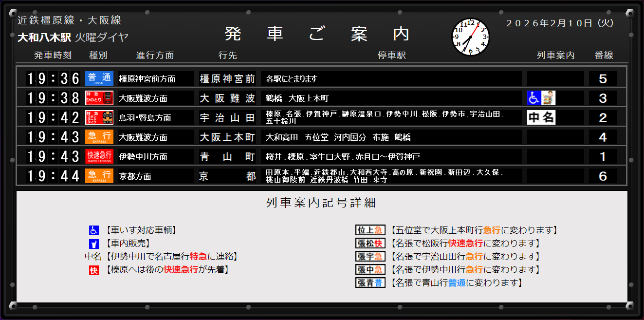
Task: Click the 位上急 legend badge
Action: 370,230
